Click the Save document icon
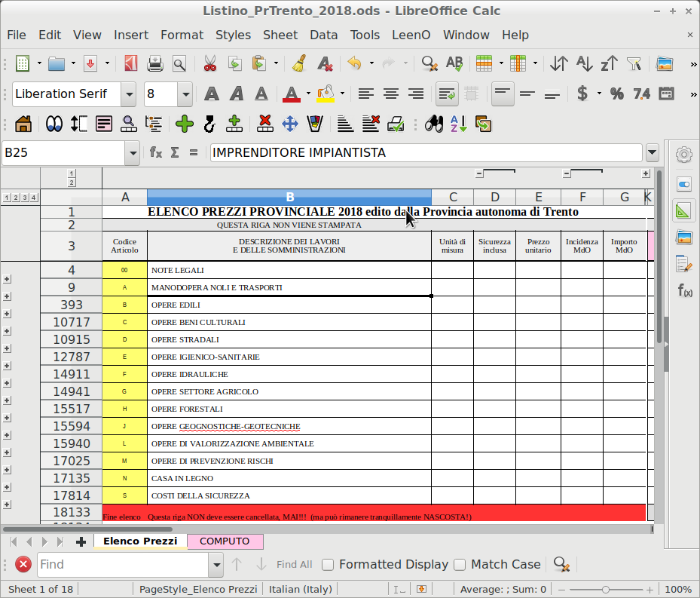Viewport: 700px width, 598px height. [x=90, y=63]
